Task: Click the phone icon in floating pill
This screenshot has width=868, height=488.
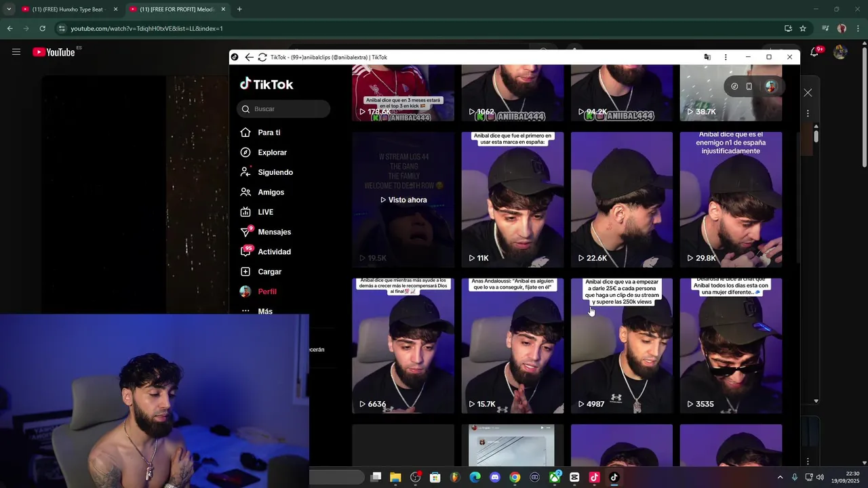Action: coord(749,86)
